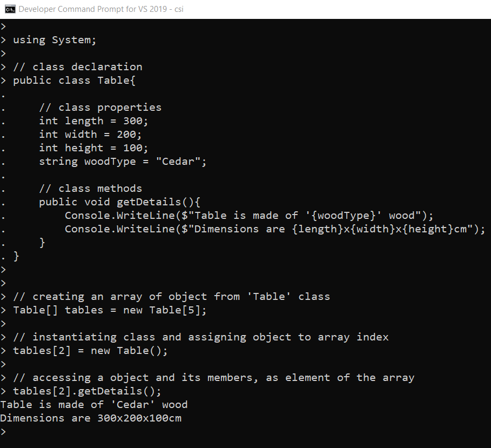This screenshot has height=448, width=491.
Task: Click the '// class methods' comment
Action: (90, 189)
